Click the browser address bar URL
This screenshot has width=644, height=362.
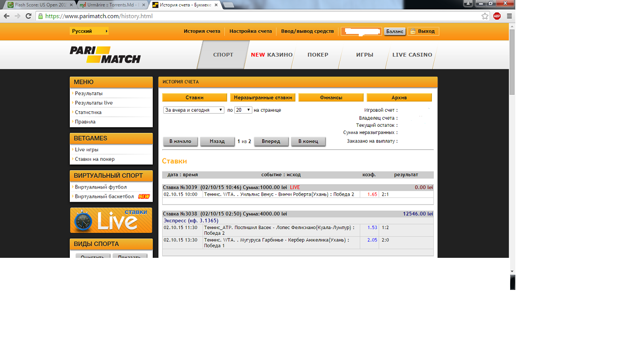[x=99, y=16]
